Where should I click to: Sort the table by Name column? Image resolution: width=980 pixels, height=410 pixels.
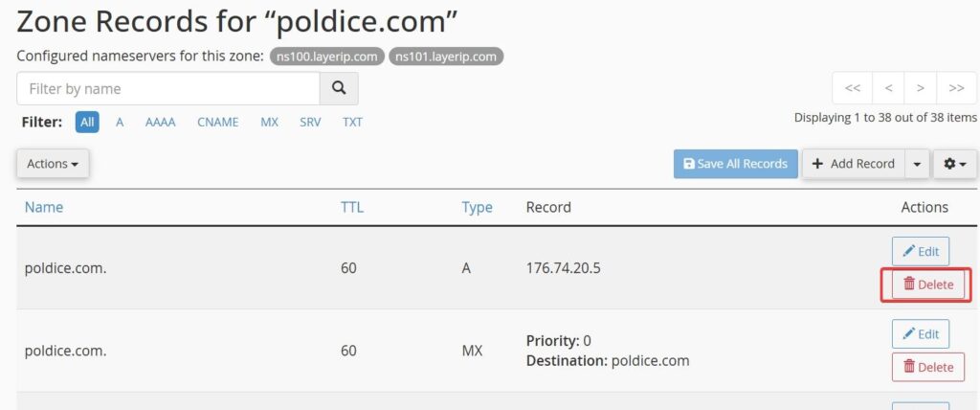pos(44,207)
